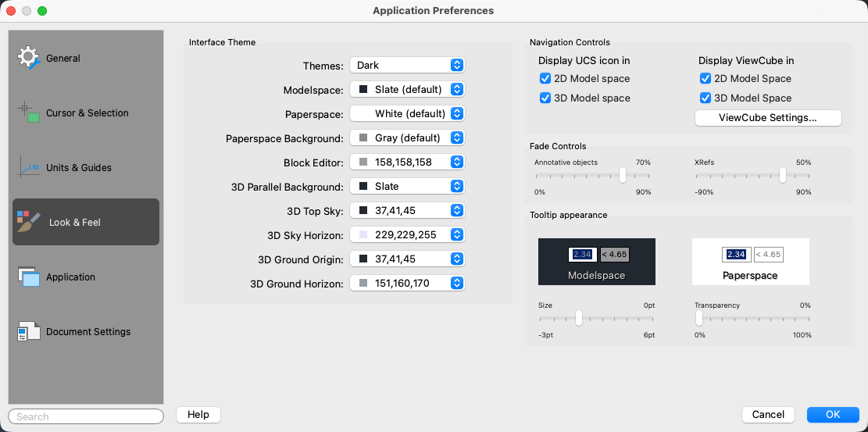Go to the Units & Guides section
Image resolution: width=868 pixels, height=432 pixels.
point(78,167)
